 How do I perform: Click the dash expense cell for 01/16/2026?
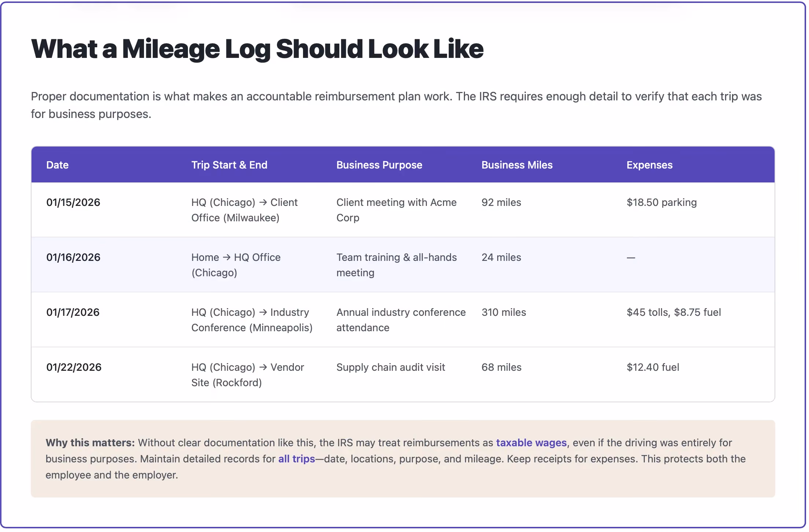(631, 258)
